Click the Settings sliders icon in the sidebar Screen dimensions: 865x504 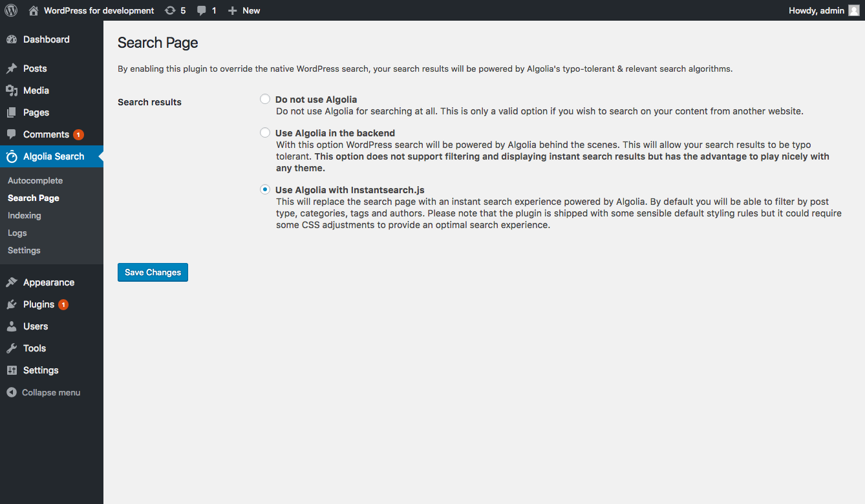[12, 370]
